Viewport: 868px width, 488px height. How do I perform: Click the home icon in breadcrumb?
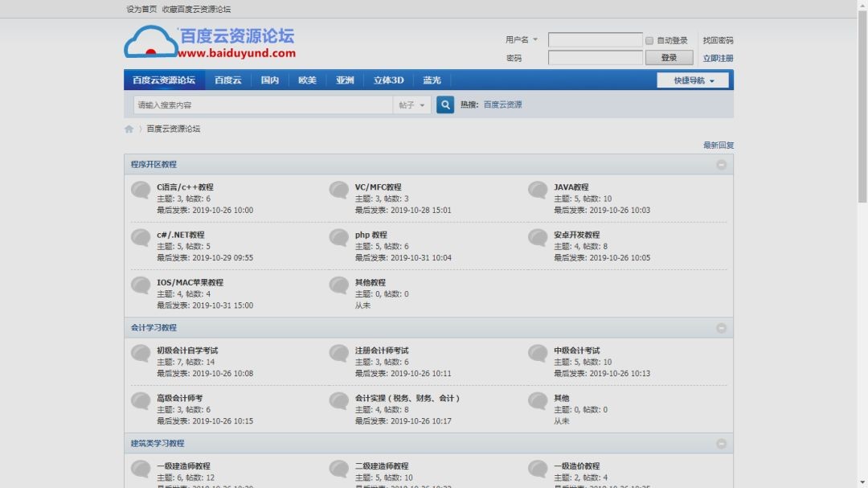tap(129, 129)
